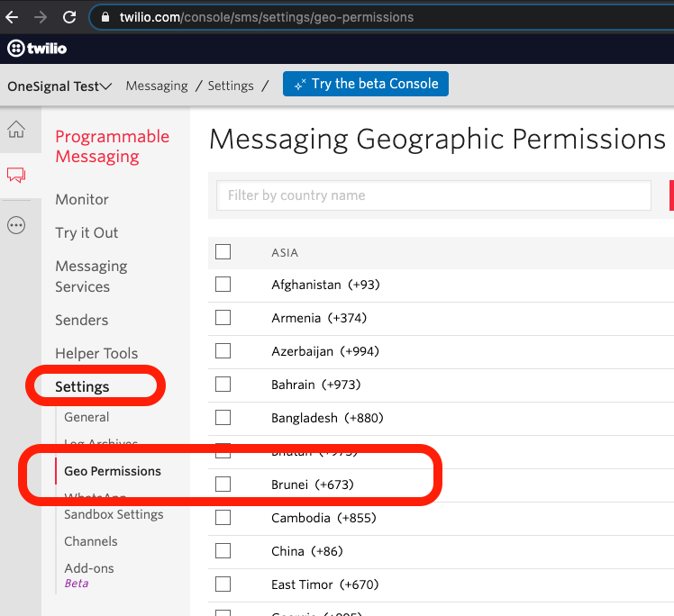Click the ASIA region label
Image resolution: width=674 pixels, height=616 pixels.
tap(285, 252)
